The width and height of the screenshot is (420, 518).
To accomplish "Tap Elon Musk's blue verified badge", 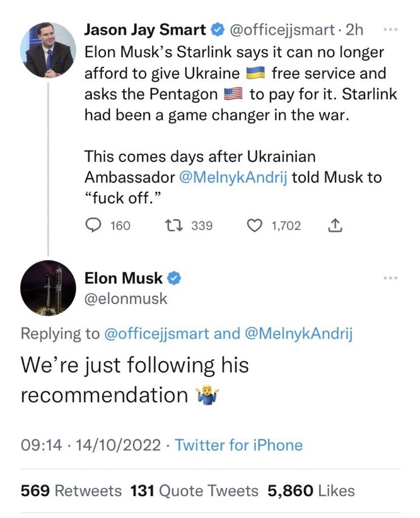I will [174, 279].
